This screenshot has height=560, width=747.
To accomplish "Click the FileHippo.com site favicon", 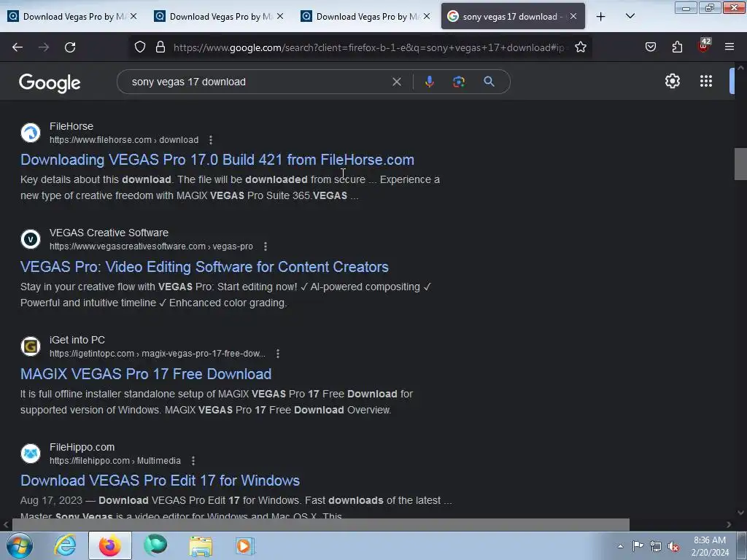I will point(31,454).
